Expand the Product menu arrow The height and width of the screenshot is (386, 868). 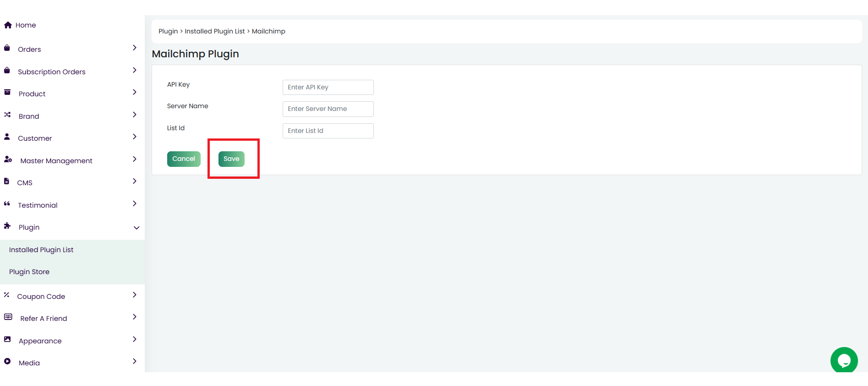pyautogui.click(x=134, y=93)
